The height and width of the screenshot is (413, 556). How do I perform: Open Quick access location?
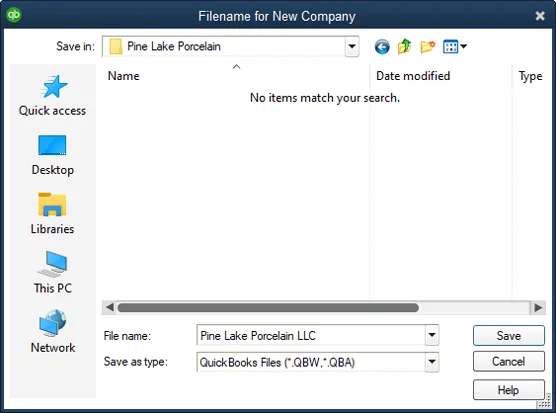[52, 96]
